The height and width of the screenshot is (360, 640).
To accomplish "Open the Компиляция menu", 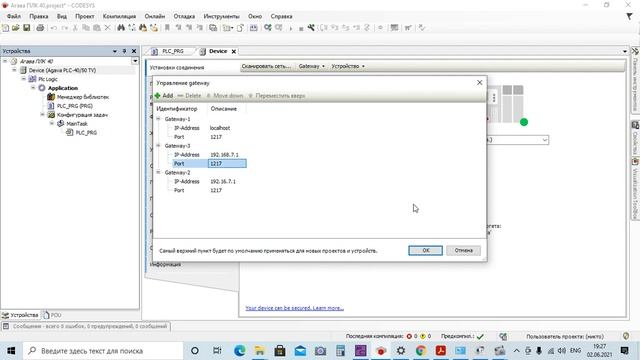I will click(x=119, y=16).
